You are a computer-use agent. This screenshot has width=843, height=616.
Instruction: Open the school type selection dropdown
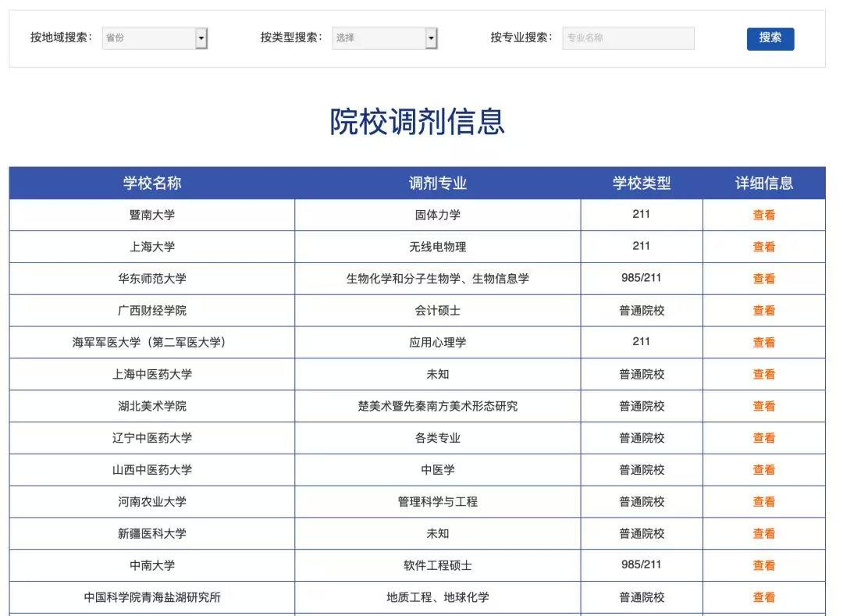coord(384,38)
